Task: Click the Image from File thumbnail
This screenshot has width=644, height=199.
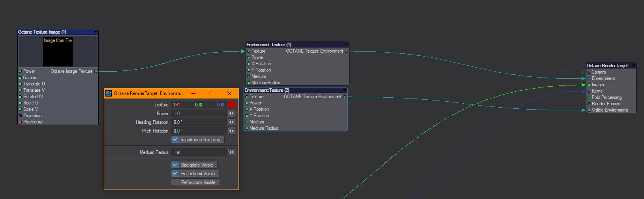Action: click(58, 52)
